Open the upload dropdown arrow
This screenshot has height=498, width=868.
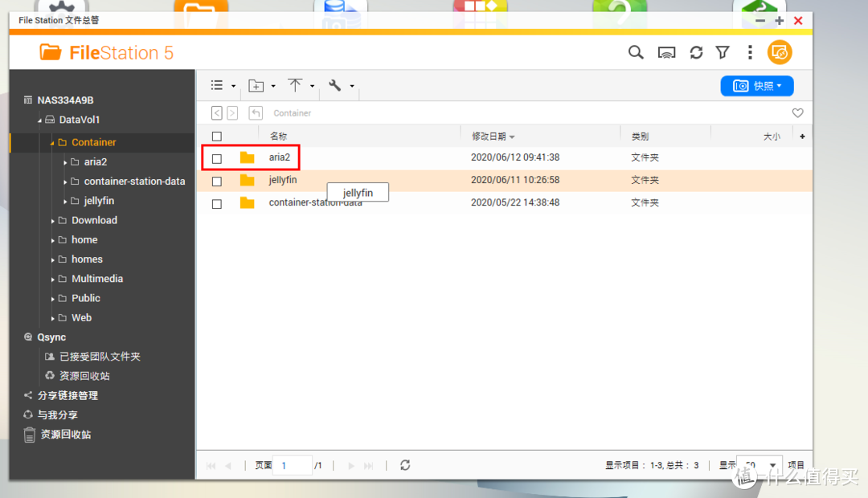(312, 86)
